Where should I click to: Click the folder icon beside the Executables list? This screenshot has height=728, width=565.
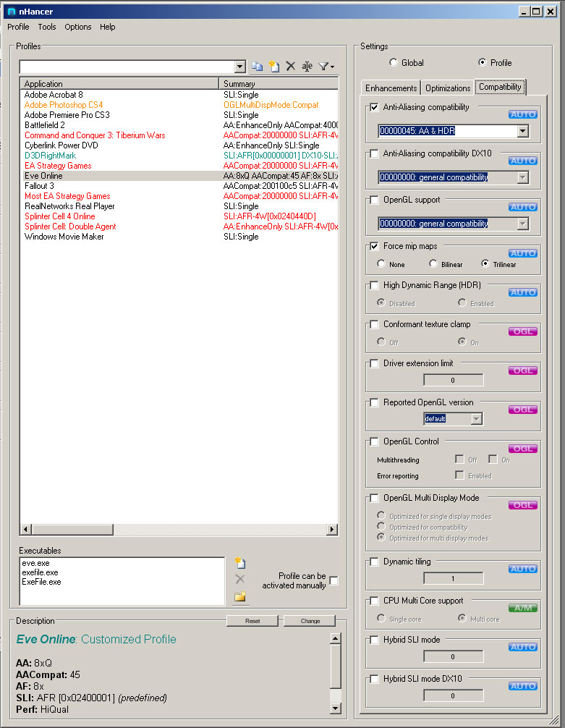[240, 596]
